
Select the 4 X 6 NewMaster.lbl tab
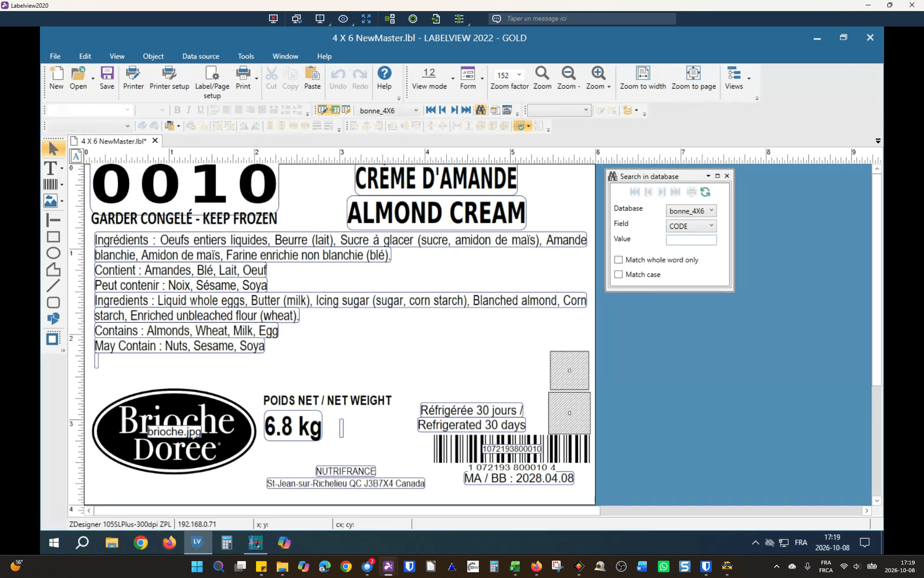(x=114, y=141)
